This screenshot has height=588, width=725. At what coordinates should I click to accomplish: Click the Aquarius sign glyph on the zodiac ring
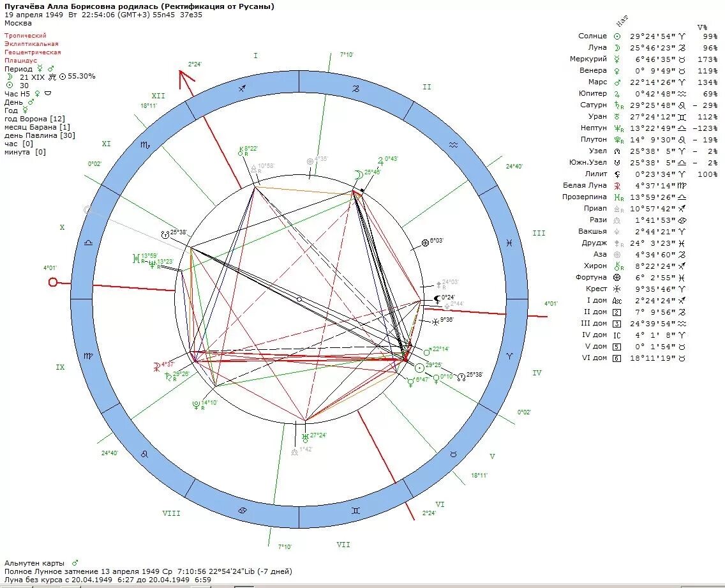pos(453,146)
